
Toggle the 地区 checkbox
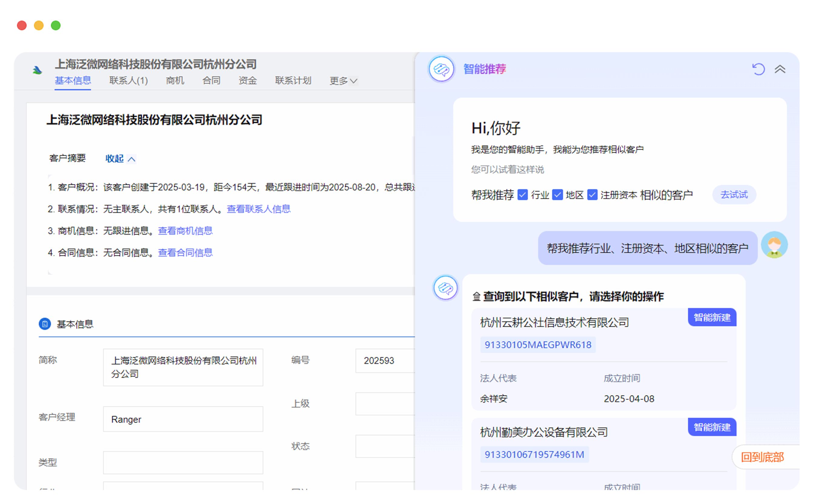tap(557, 195)
